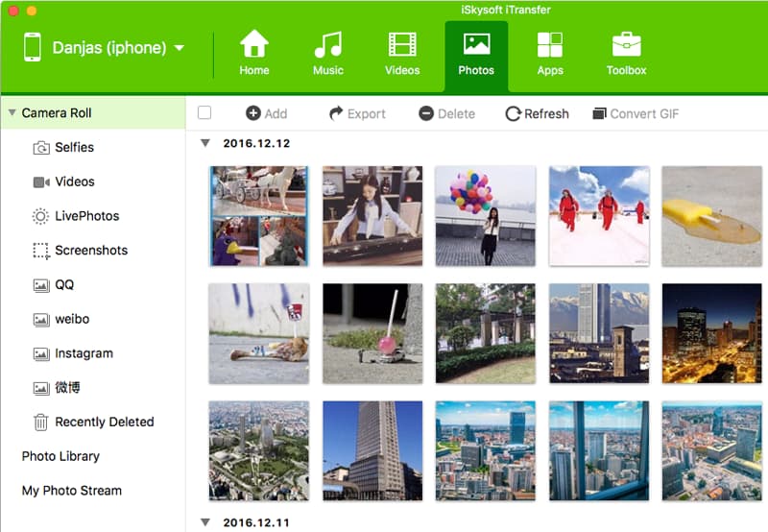Click the Add button

coord(266,113)
